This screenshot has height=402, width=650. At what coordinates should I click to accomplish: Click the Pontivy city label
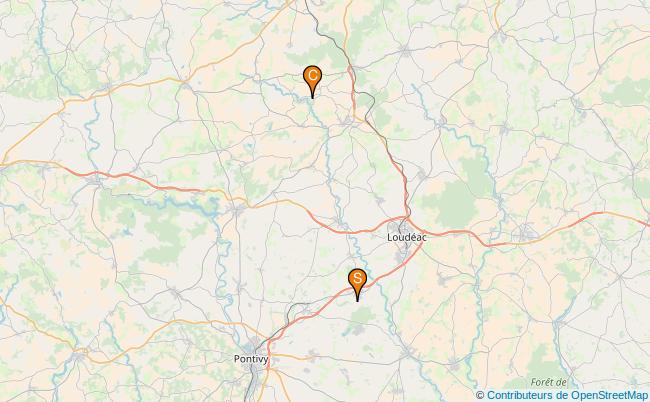(x=251, y=359)
